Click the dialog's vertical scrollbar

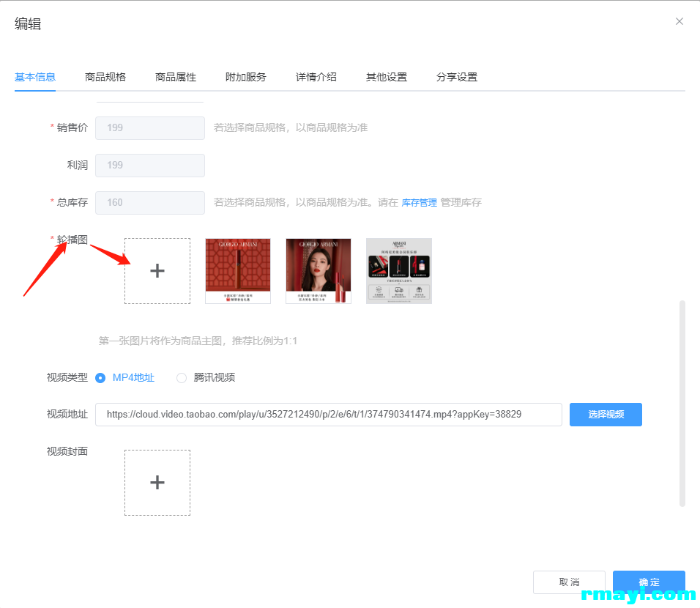(682, 404)
